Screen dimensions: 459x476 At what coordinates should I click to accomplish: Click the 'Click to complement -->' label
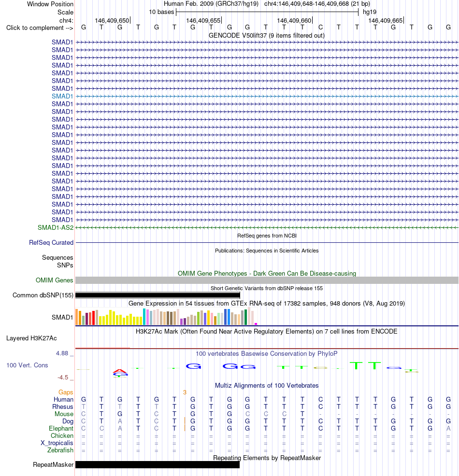coord(40,28)
